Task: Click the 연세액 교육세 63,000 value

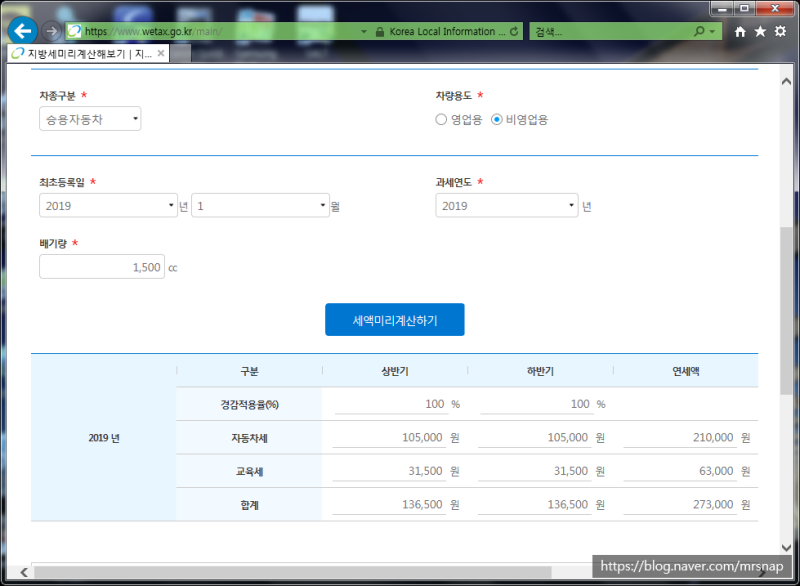Action: (x=716, y=471)
